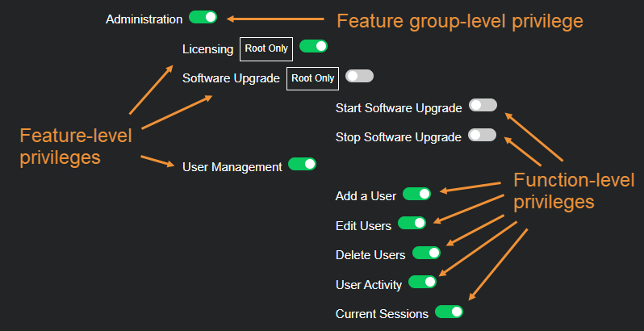Select the Administration label
644x331 pixels.
[x=144, y=19]
